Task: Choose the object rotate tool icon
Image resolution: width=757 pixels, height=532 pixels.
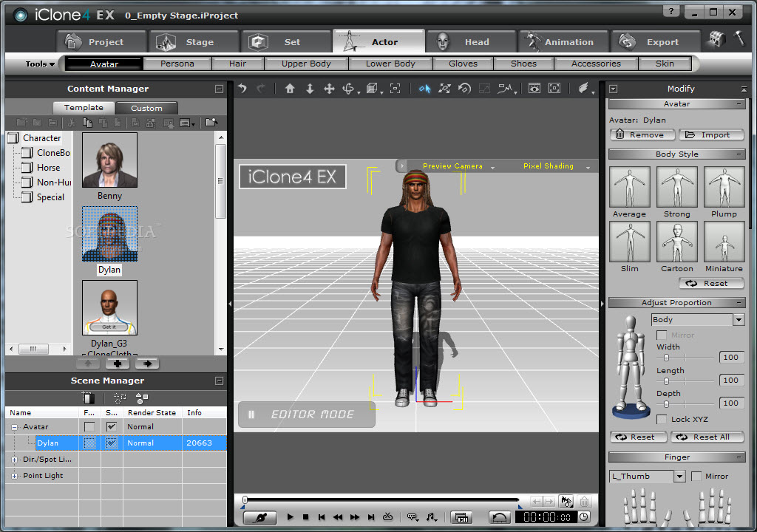Action: (464, 89)
